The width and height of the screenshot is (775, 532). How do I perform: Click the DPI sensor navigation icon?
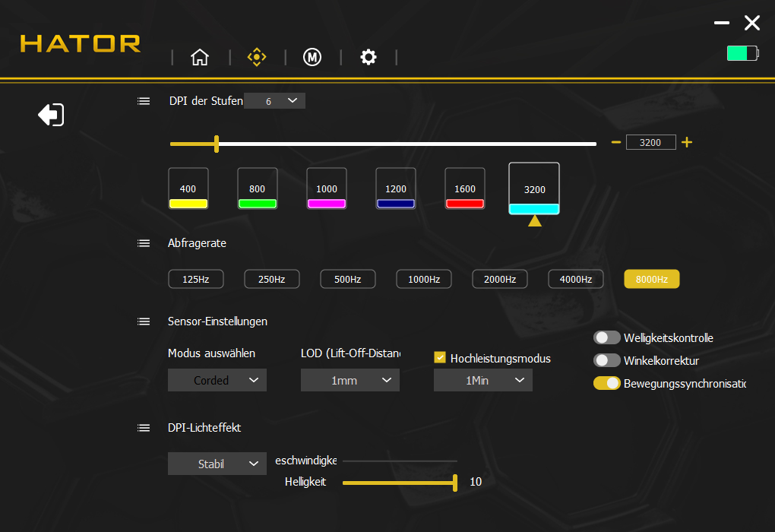[x=257, y=57]
